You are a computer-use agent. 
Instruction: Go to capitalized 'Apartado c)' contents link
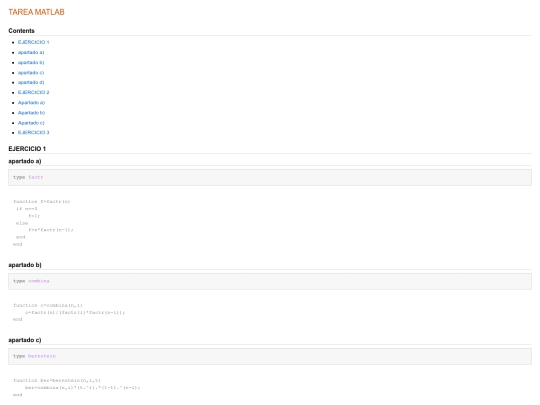pyautogui.click(x=31, y=123)
